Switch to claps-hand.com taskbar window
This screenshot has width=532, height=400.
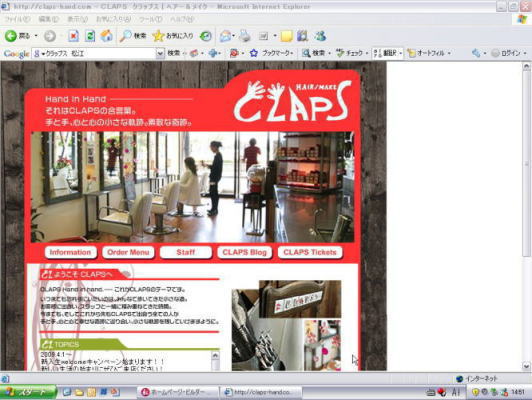tap(262, 392)
